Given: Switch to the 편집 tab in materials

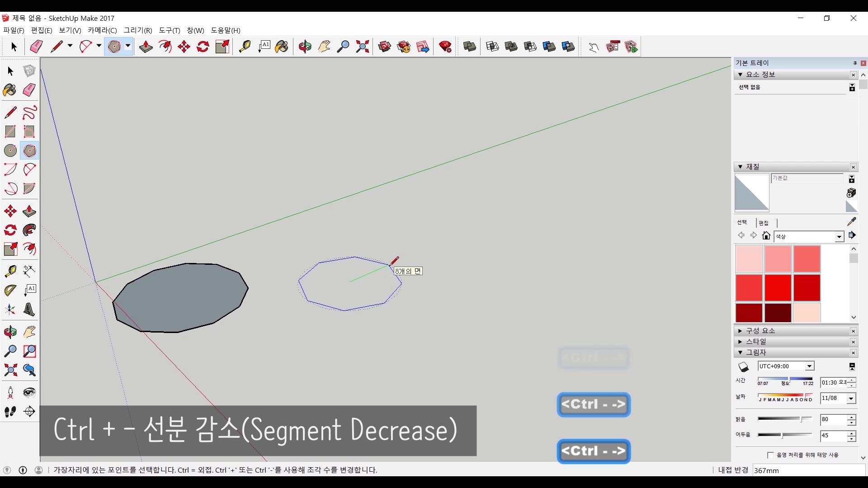Looking at the screenshot, I should (764, 223).
